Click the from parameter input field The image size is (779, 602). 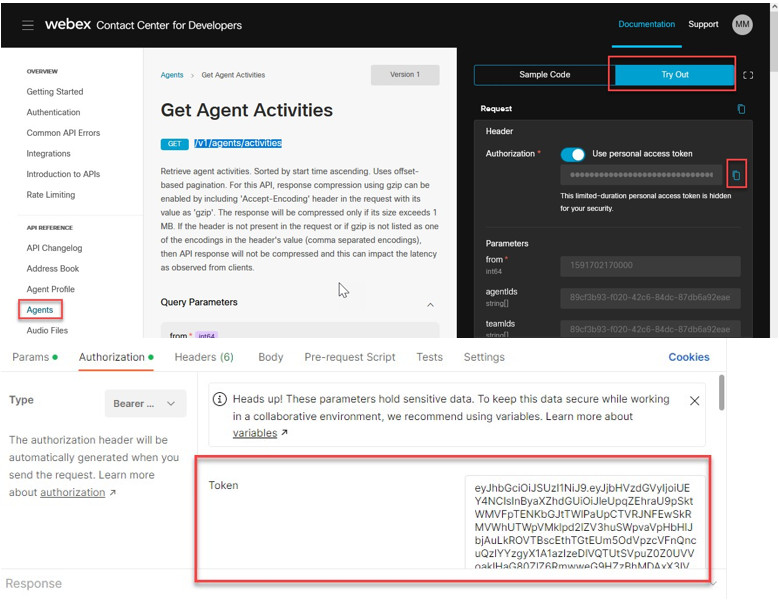(x=650, y=266)
